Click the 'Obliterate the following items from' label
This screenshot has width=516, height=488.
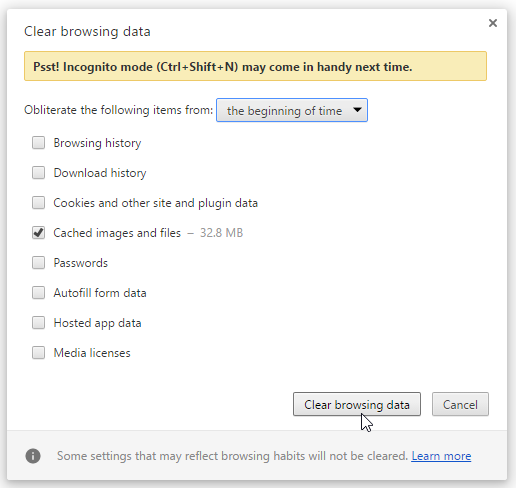[118, 110]
